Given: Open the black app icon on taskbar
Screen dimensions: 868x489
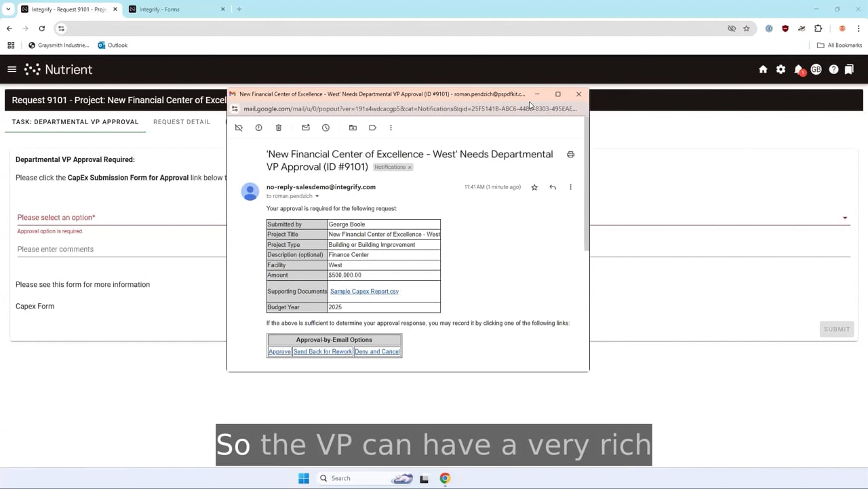Looking at the screenshot, I should coord(424,478).
